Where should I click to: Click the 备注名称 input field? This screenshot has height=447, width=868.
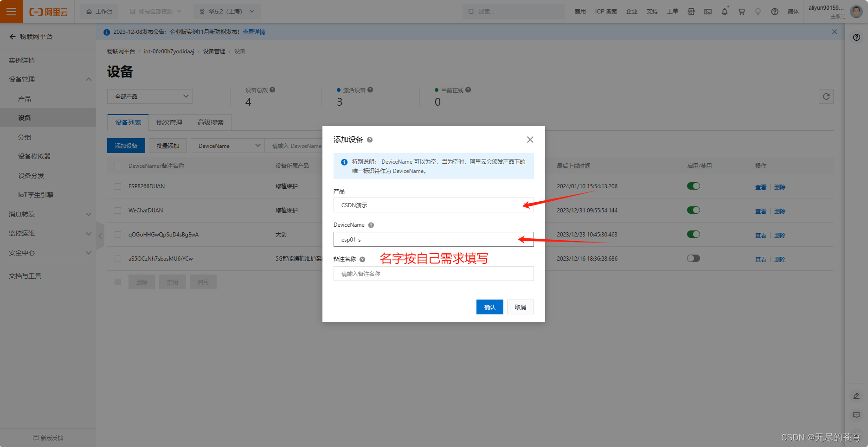tap(433, 274)
